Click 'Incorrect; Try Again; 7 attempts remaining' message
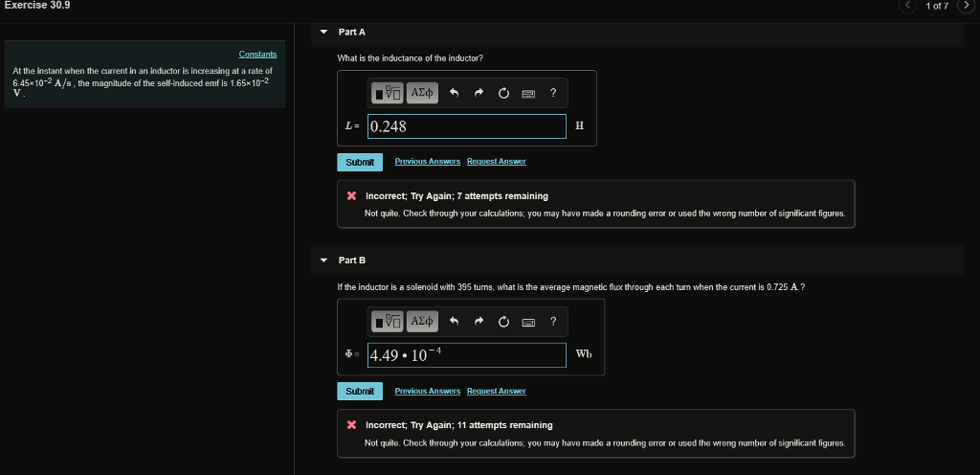Screen dimensions: 980x475 click(457, 196)
